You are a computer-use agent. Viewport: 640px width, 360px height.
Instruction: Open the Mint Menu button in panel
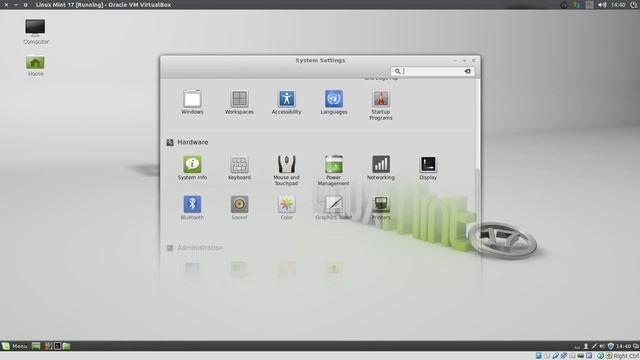tap(15, 346)
